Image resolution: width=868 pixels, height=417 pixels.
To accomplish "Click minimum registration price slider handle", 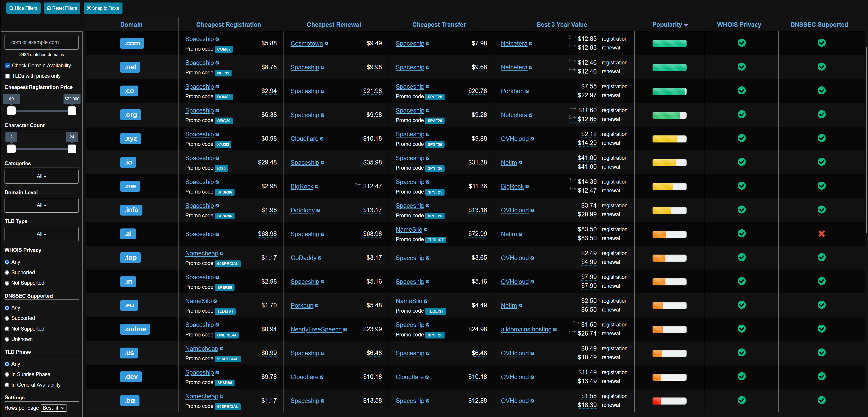I will coord(12,111).
